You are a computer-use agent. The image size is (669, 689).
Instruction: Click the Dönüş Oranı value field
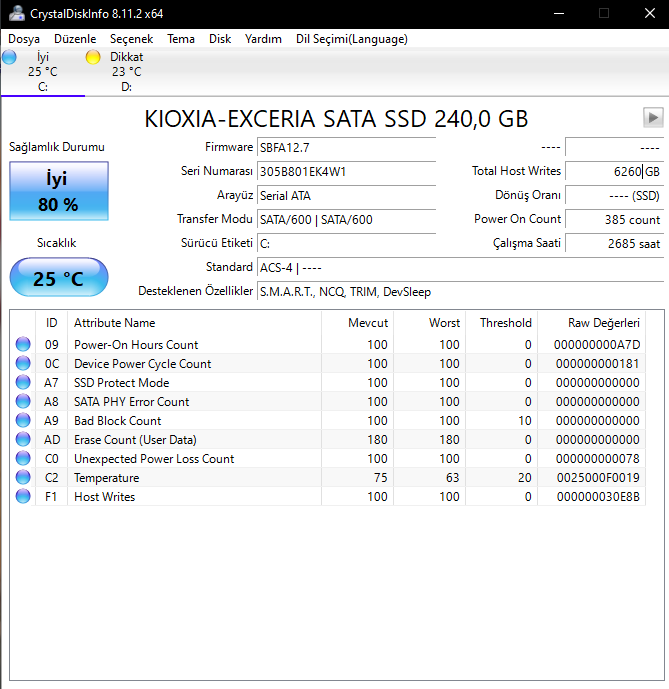614,196
